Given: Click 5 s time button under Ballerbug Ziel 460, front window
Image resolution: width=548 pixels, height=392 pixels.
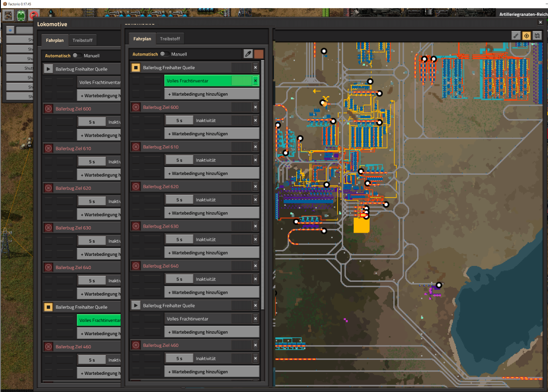Looking at the screenshot, I should click(x=179, y=358).
